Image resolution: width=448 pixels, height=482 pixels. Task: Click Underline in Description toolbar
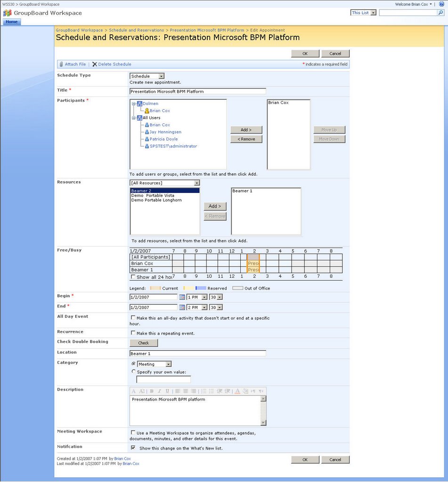click(x=167, y=391)
